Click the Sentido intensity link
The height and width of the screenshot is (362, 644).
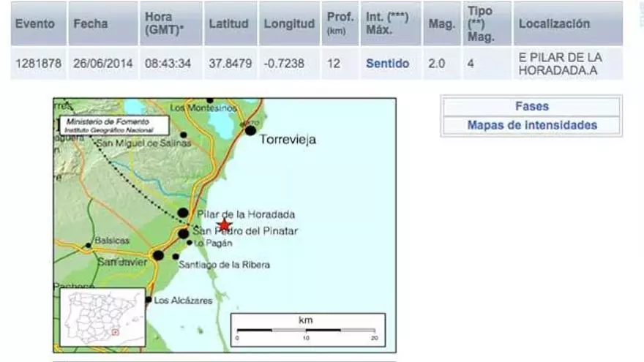pos(387,64)
